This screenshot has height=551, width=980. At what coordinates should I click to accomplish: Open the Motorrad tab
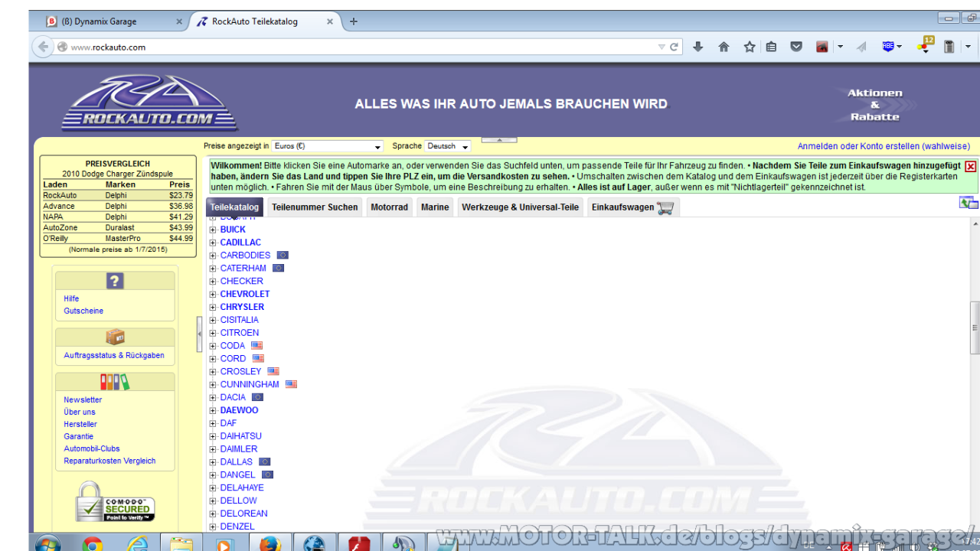[389, 207]
